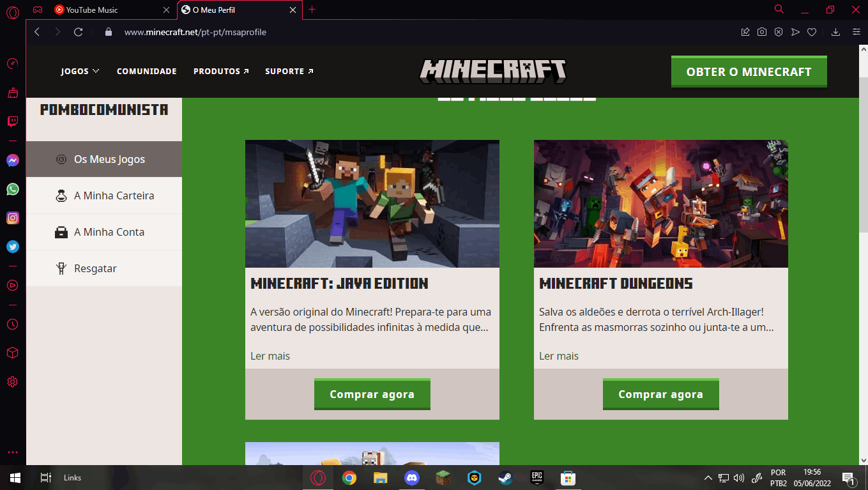
Task: Open Discord from the taskbar
Action: 412,477
